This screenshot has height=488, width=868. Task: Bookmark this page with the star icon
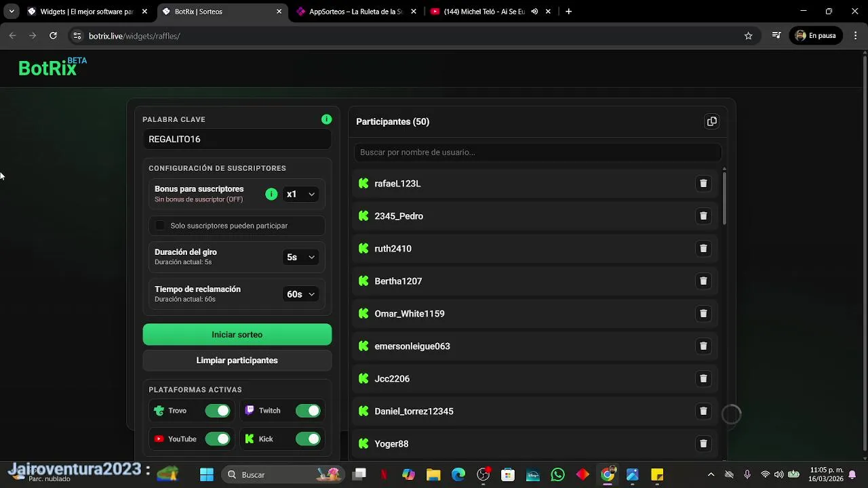(748, 36)
